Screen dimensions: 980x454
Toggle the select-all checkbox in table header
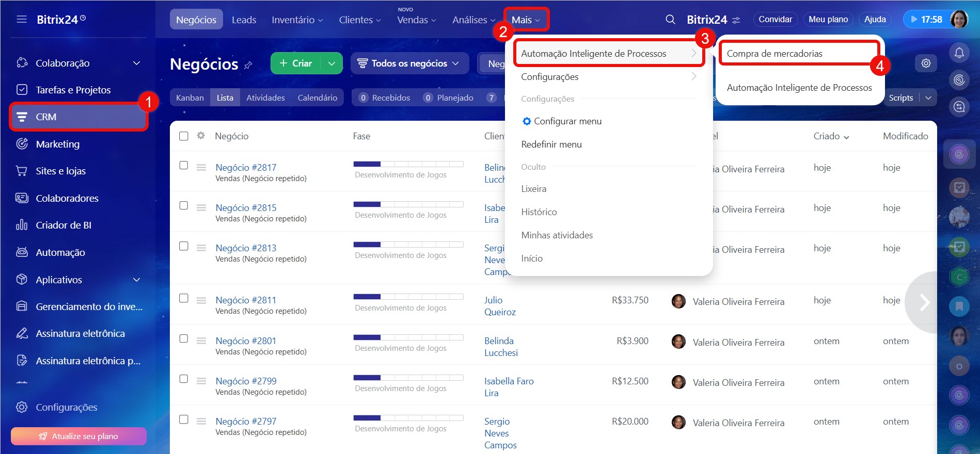coord(183,136)
